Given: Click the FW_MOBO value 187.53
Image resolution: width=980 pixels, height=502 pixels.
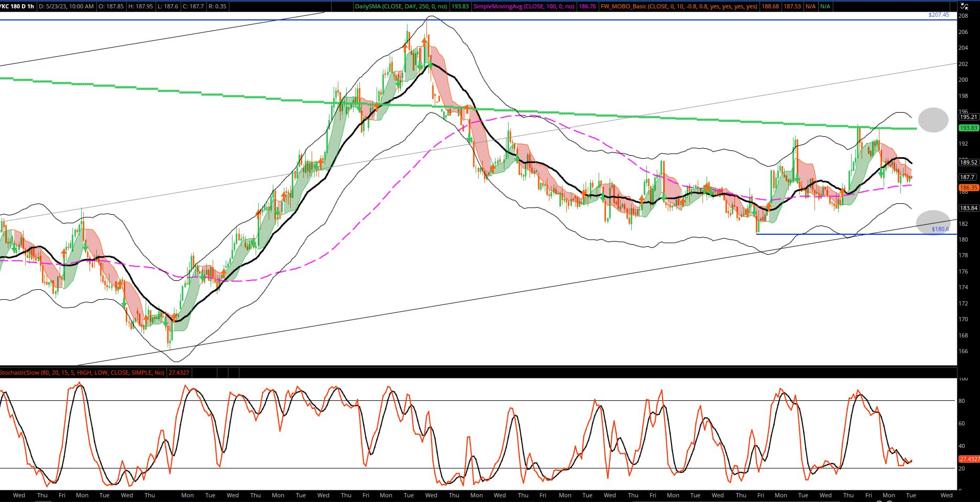Looking at the screenshot, I should coord(792,6).
